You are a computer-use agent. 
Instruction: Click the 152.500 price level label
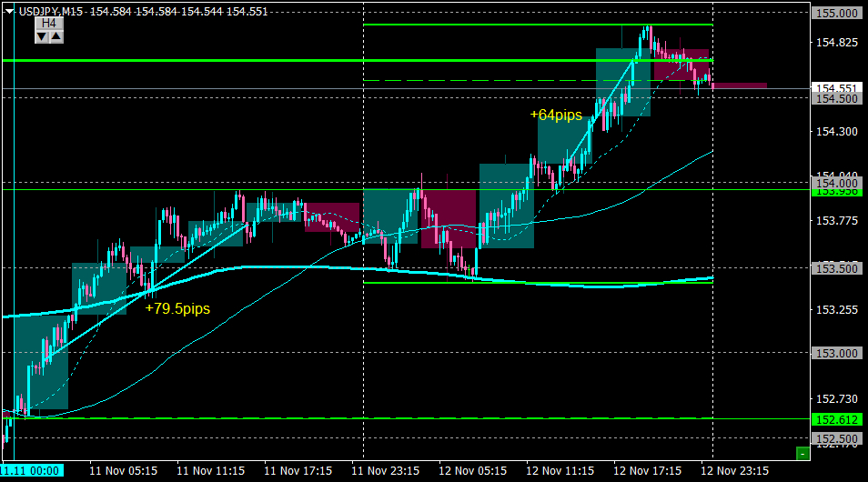click(x=837, y=439)
